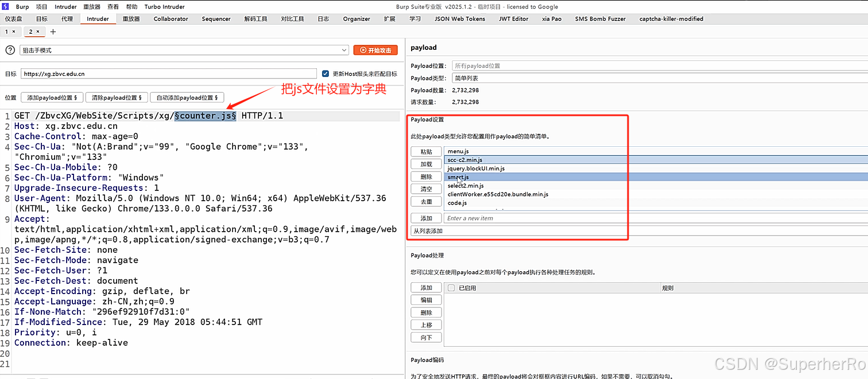The width and height of the screenshot is (868, 379).
Task: Select smart.js in payload list
Action: click(x=656, y=177)
